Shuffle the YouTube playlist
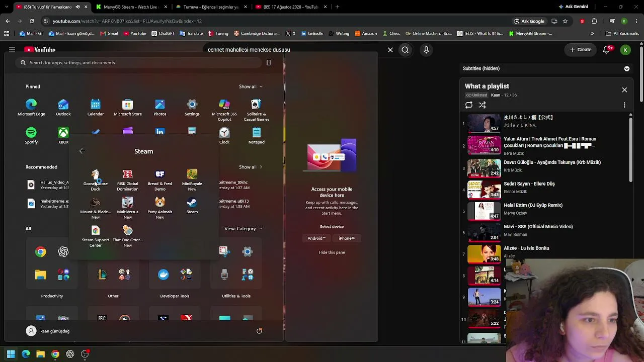The image size is (644, 362). (482, 105)
